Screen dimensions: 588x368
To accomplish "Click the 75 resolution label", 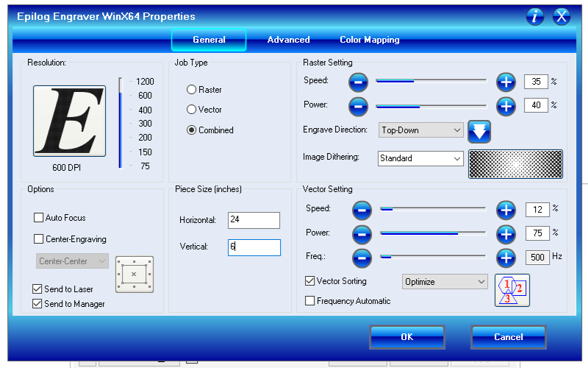I will click(145, 166).
